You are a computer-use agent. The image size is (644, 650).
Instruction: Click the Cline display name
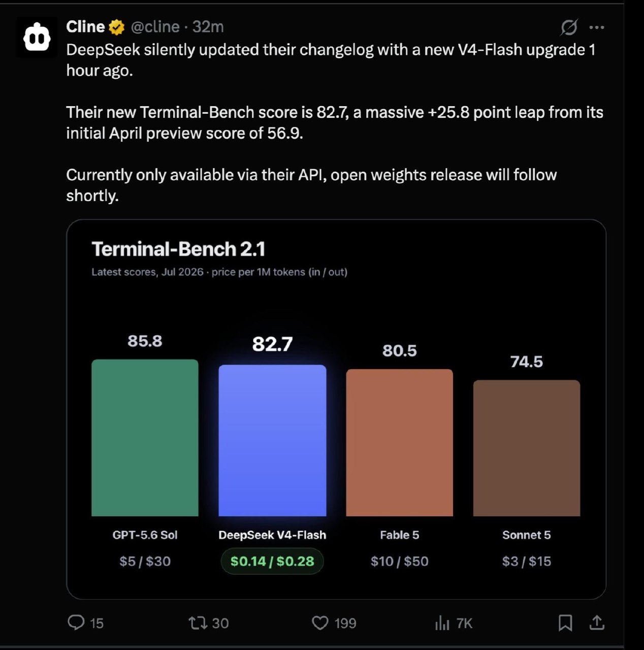coord(85,27)
